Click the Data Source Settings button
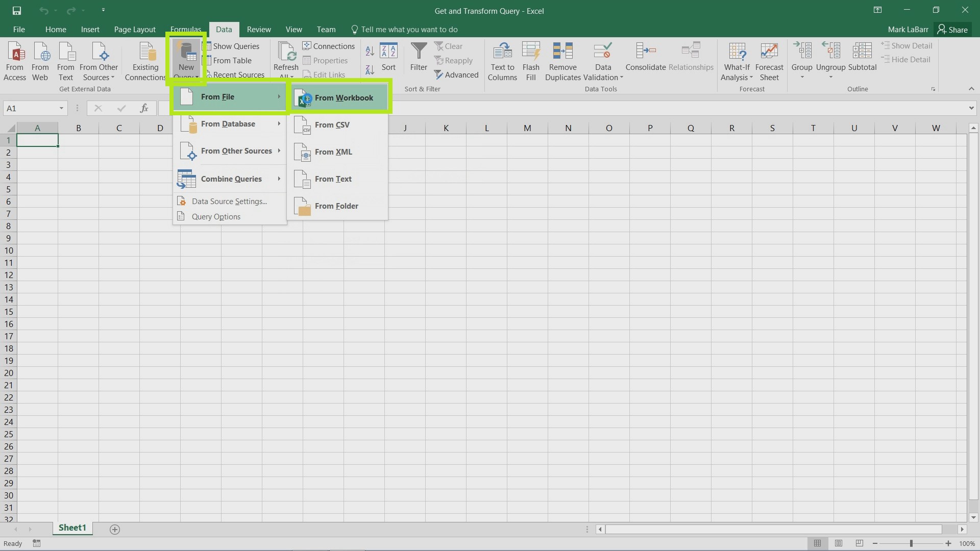980x551 pixels. [230, 201]
